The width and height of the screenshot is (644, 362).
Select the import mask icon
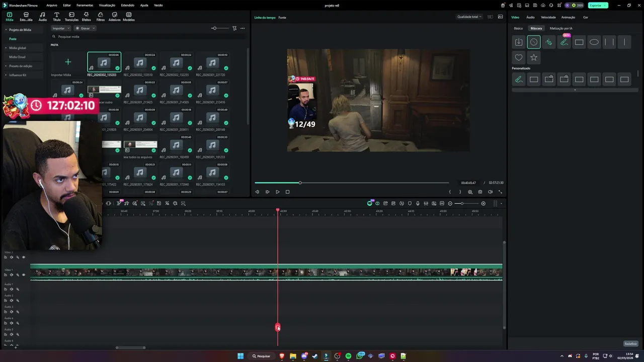pyautogui.click(x=519, y=42)
